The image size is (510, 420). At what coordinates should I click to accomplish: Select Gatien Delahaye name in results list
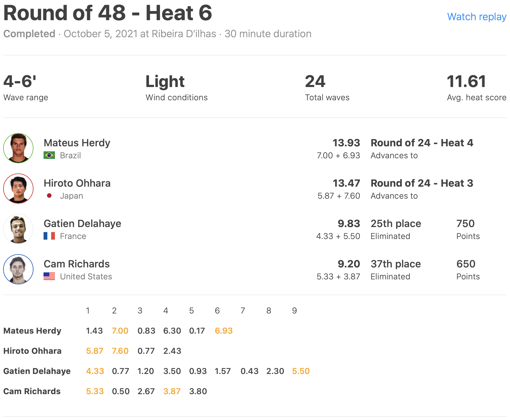[82, 224]
